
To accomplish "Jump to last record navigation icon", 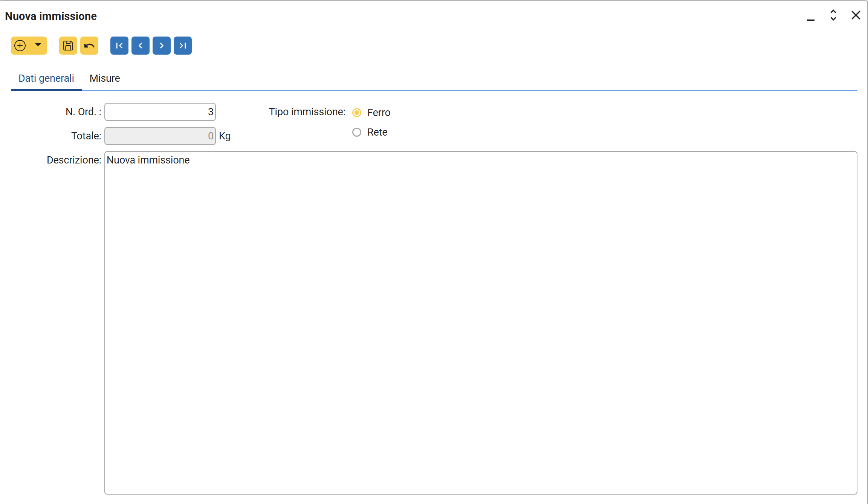I will pos(183,46).
